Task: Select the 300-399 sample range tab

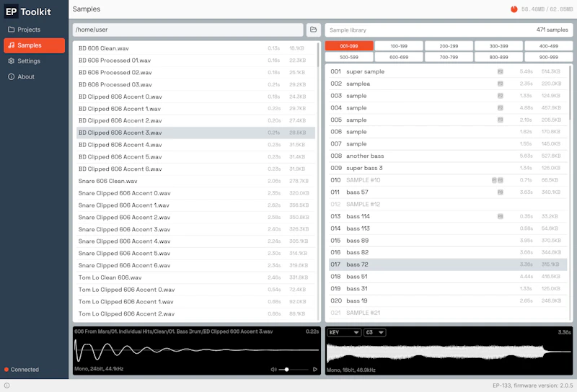Action: click(x=498, y=46)
